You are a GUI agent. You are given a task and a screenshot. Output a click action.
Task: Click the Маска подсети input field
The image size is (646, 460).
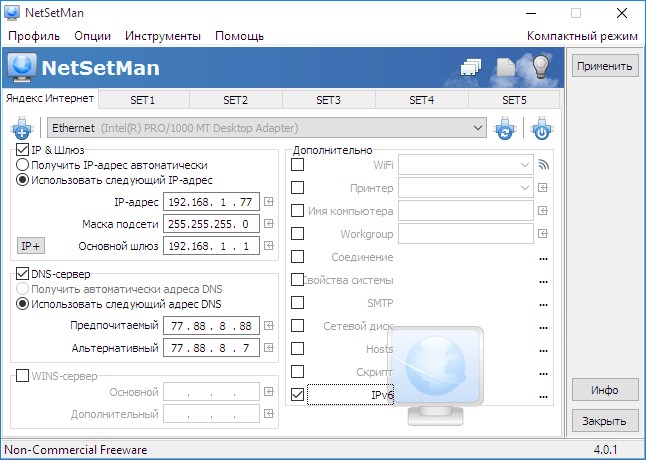point(211,224)
